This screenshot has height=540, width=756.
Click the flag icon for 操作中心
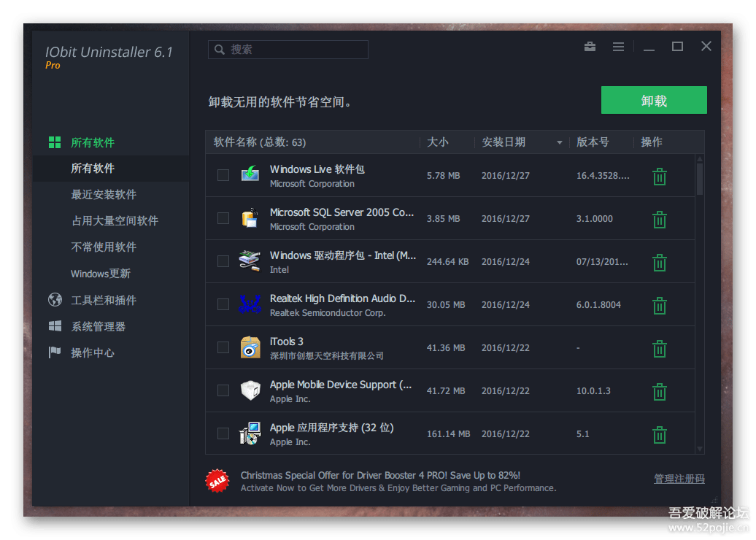pos(55,352)
